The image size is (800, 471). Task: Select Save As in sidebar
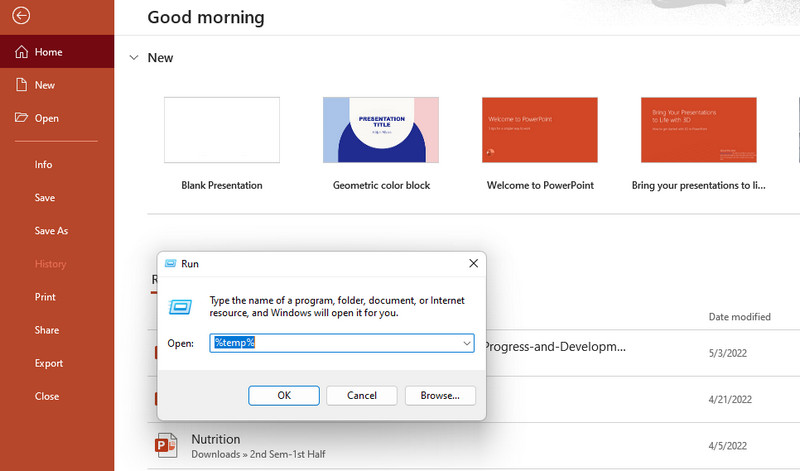click(51, 230)
